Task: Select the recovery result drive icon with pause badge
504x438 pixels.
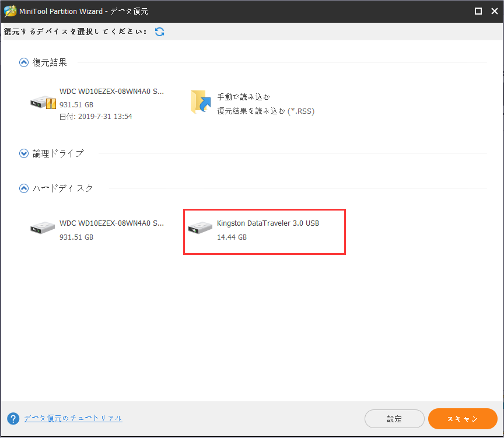Action: [43, 103]
